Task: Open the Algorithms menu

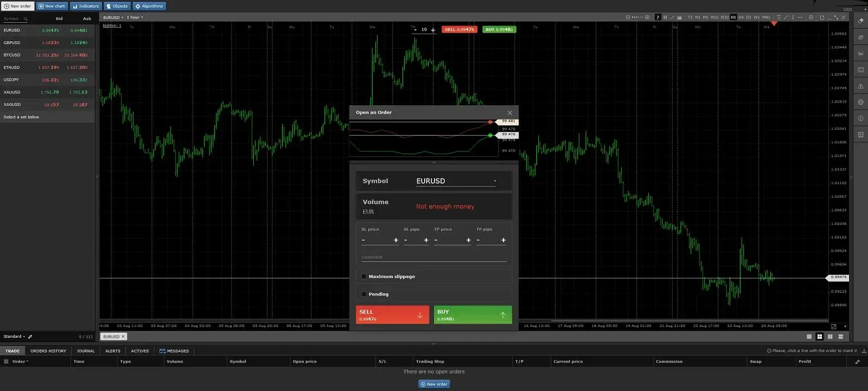Action: (149, 7)
